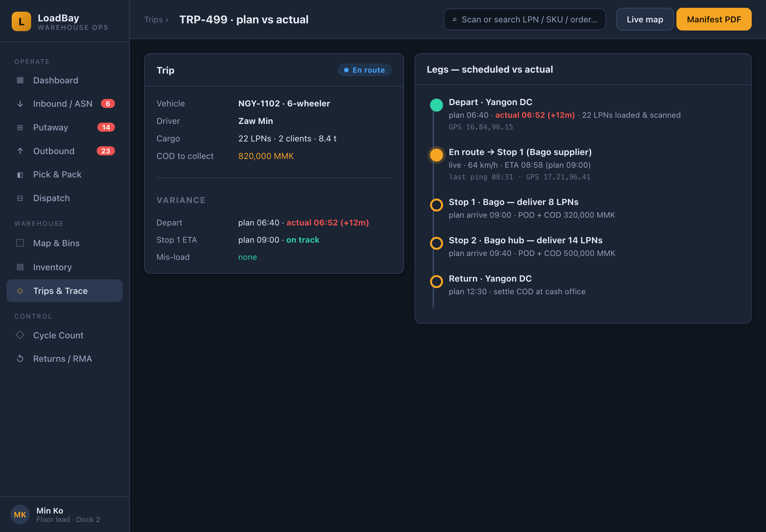This screenshot has height=532, width=766.
Task: Click the LoadBay logo icon
Action: click(21, 21)
